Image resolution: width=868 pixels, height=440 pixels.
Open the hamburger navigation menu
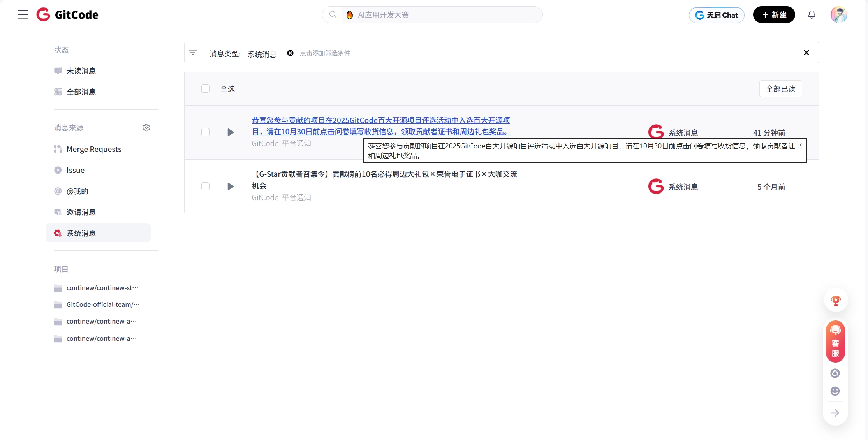(x=23, y=15)
